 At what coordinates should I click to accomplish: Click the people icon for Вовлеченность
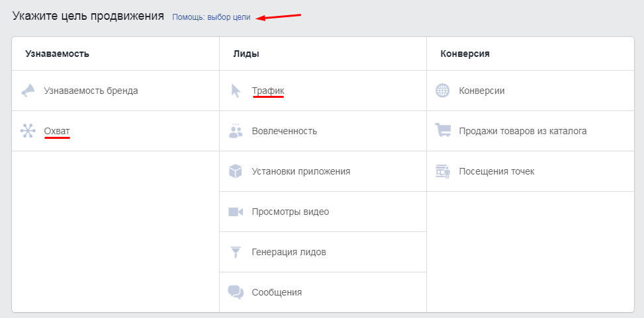[x=236, y=131]
